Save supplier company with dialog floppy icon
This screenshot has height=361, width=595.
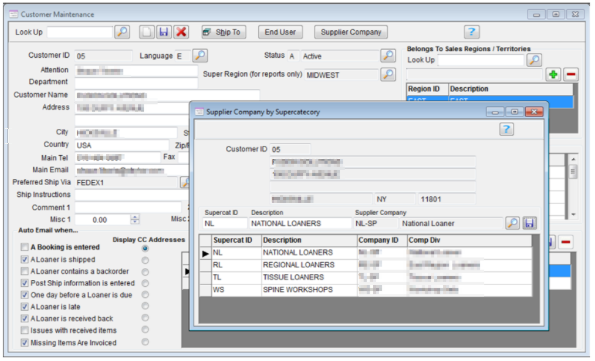(x=529, y=223)
